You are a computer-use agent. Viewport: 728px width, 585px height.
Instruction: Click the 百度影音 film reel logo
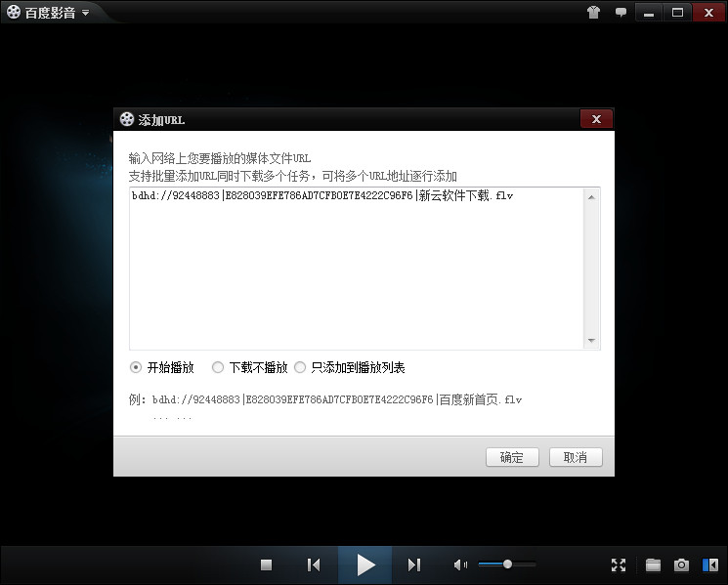coord(14,12)
